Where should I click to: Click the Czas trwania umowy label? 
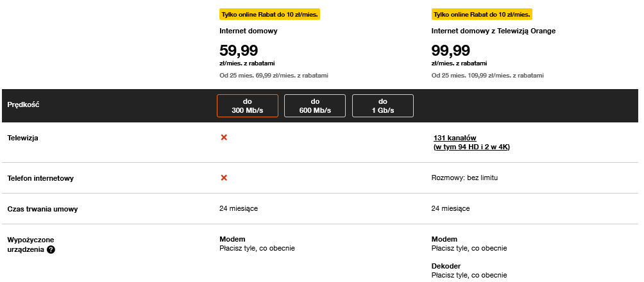[x=42, y=209]
